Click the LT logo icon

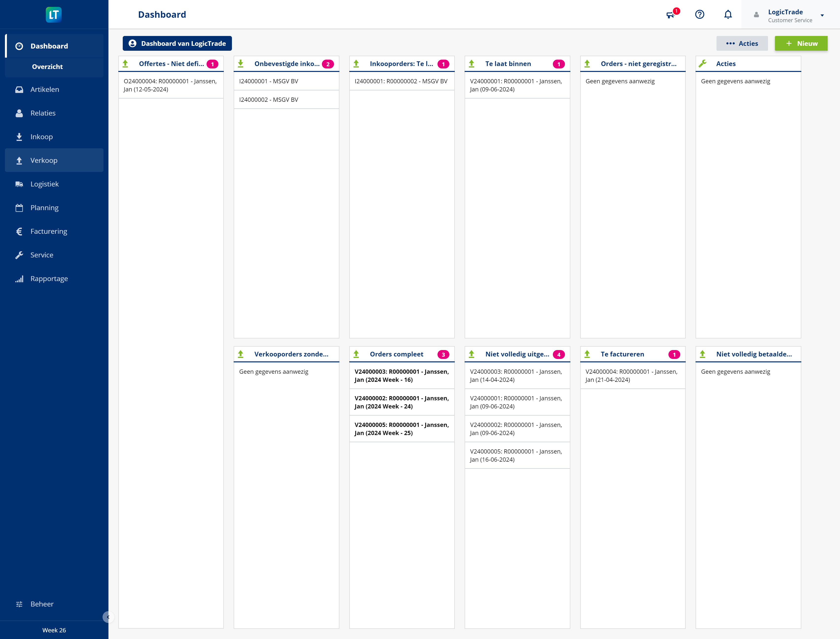54,15
